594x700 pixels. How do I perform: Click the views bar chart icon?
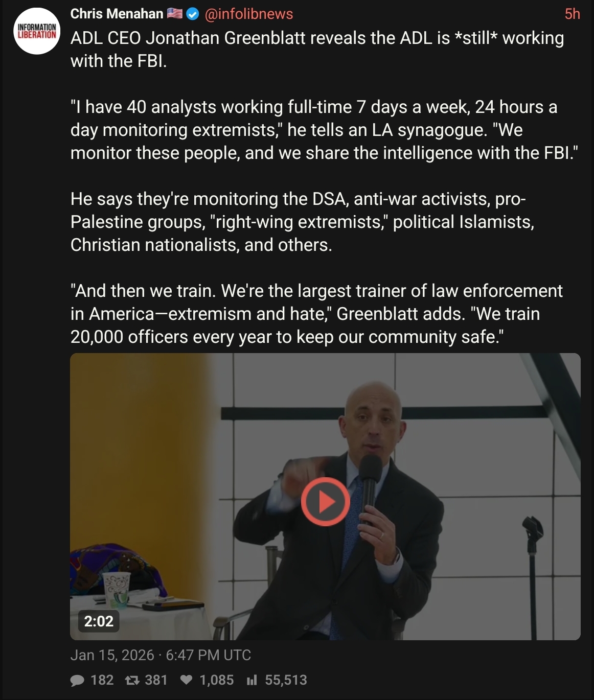251,680
